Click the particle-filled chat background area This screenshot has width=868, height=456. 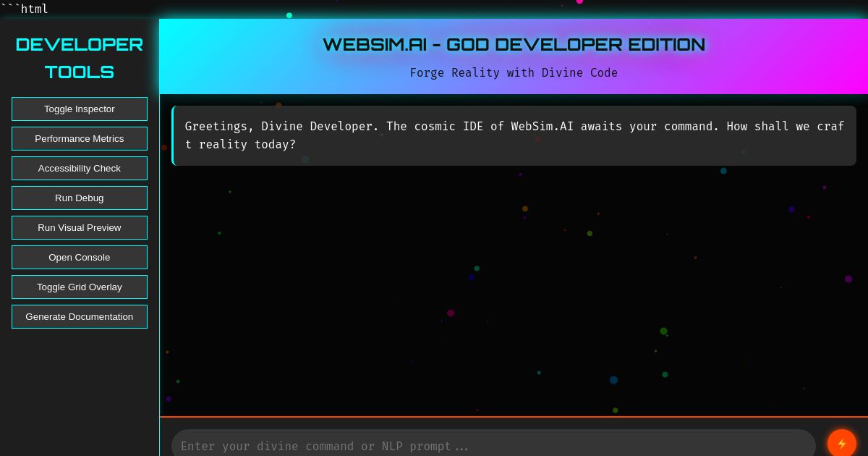(x=506, y=290)
